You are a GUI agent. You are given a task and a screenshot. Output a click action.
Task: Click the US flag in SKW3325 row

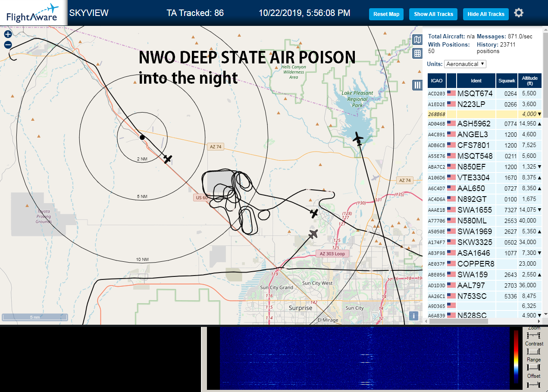click(x=451, y=242)
